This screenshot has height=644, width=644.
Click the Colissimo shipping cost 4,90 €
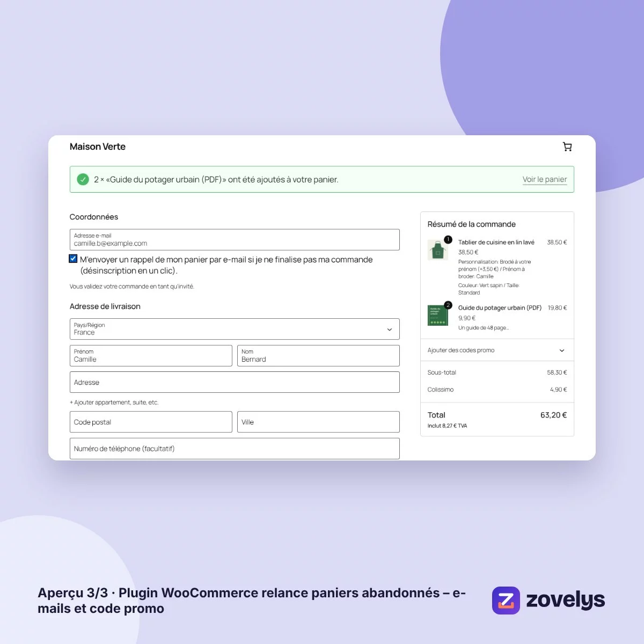tap(558, 390)
